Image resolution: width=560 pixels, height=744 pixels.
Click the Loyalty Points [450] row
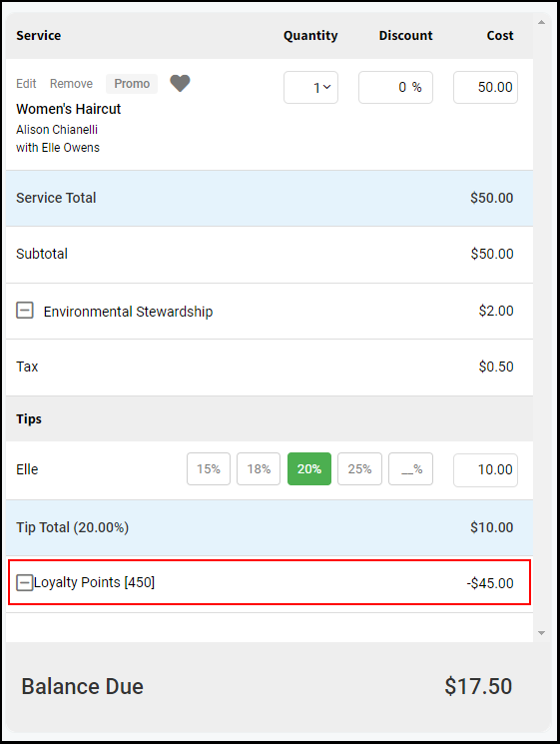point(270,582)
